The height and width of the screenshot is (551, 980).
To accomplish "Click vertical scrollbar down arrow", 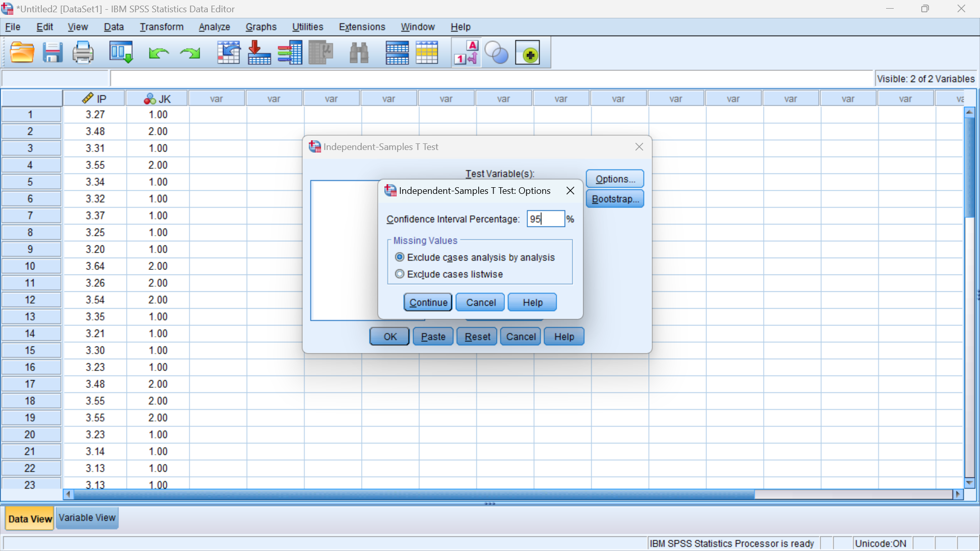I will click(x=970, y=483).
